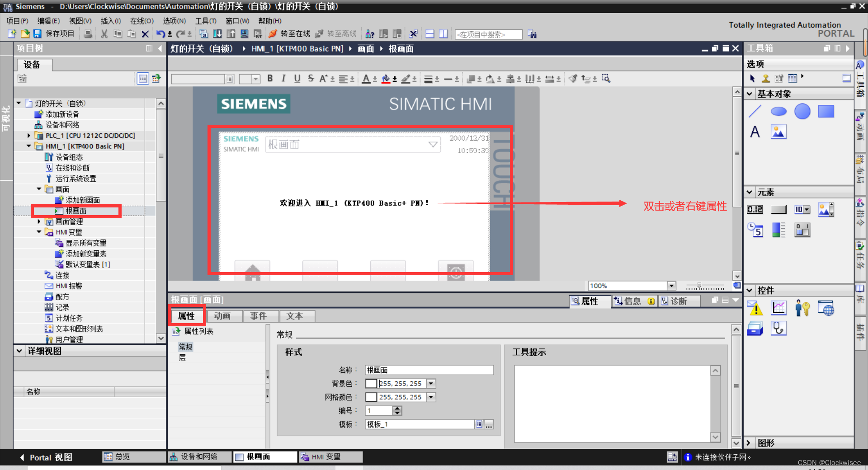Toggle Italic text formatting
This screenshot has height=470, width=868.
point(283,79)
